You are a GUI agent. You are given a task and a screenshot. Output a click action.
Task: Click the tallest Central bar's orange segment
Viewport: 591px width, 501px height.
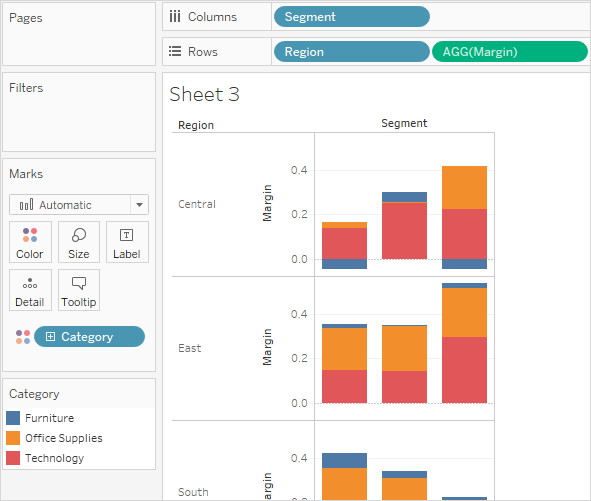click(464, 188)
